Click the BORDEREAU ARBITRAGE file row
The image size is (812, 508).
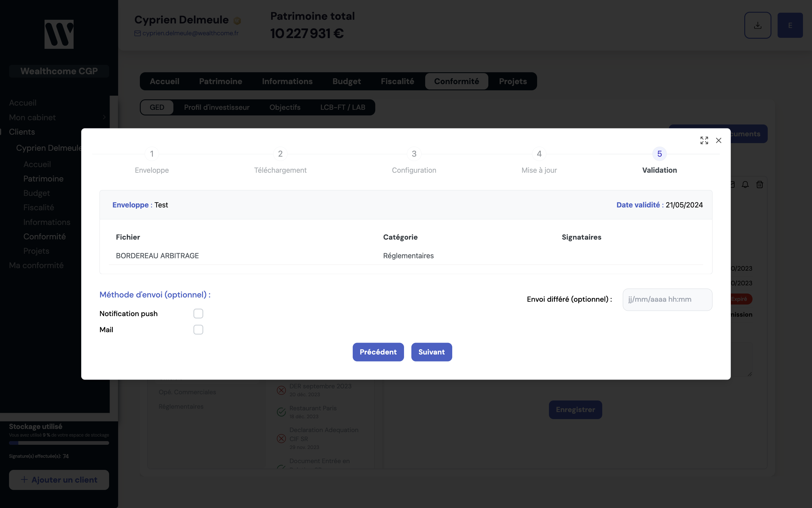(406, 256)
